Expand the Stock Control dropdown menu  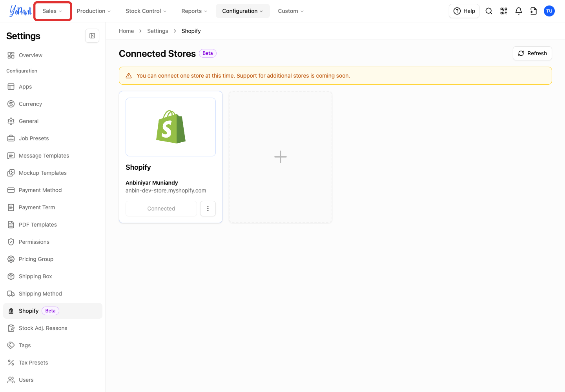click(146, 11)
